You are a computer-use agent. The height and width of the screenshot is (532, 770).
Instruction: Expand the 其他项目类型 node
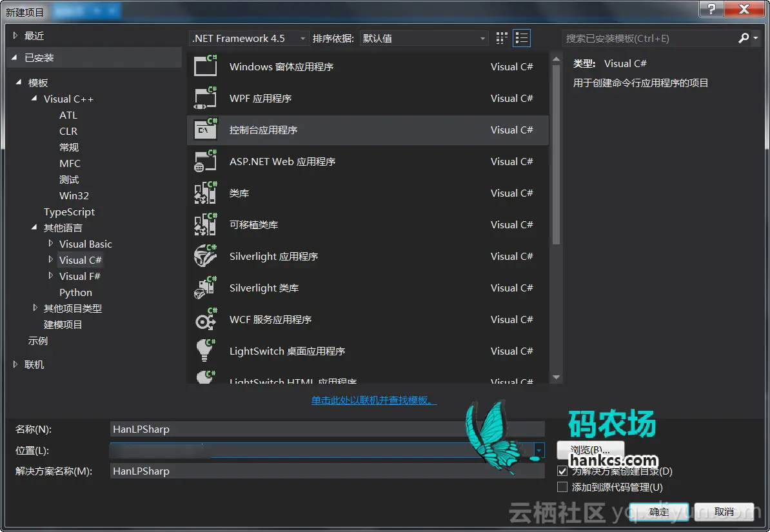(x=35, y=308)
